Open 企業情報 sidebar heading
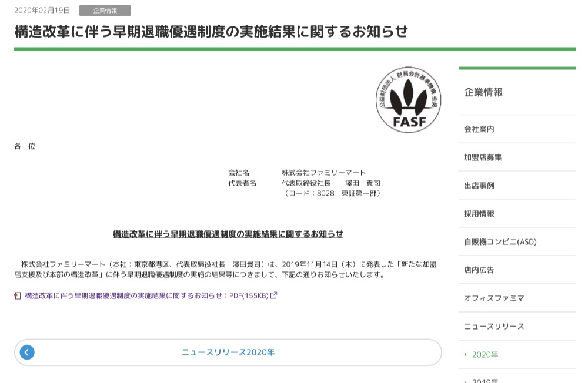This screenshot has width=588, height=383. click(x=483, y=92)
